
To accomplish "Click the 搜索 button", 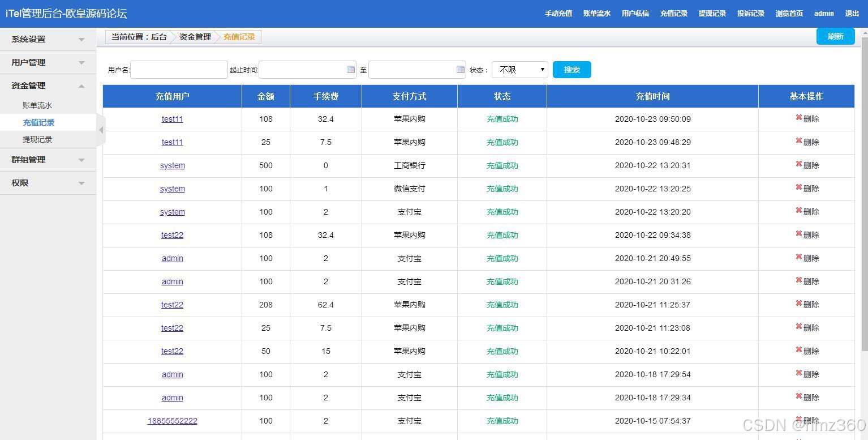I will tap(571, 69).
